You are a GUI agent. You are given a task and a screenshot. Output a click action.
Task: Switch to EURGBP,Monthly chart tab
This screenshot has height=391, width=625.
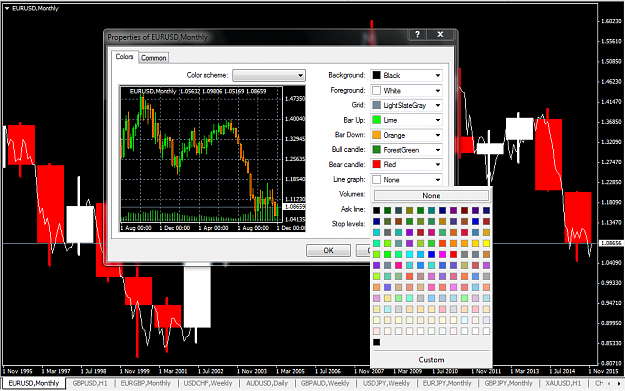tap(145, 383)
